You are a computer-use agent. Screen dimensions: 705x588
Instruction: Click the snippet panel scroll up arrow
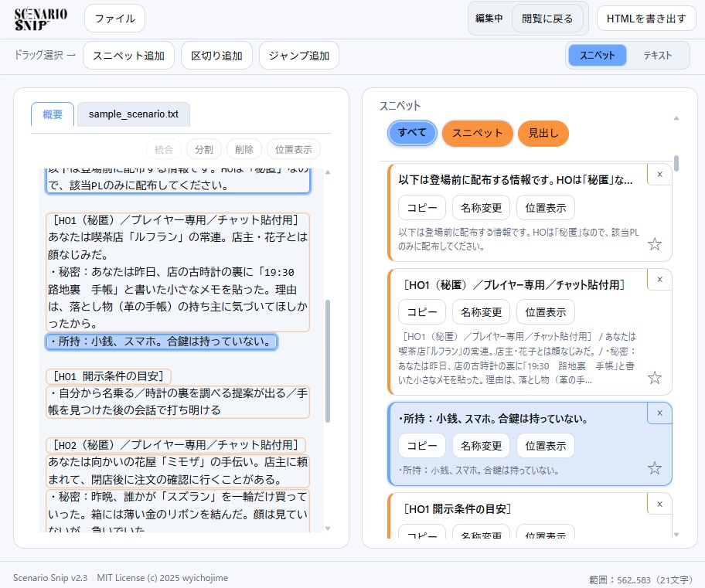pyautogui.click(x=676, y=118)
